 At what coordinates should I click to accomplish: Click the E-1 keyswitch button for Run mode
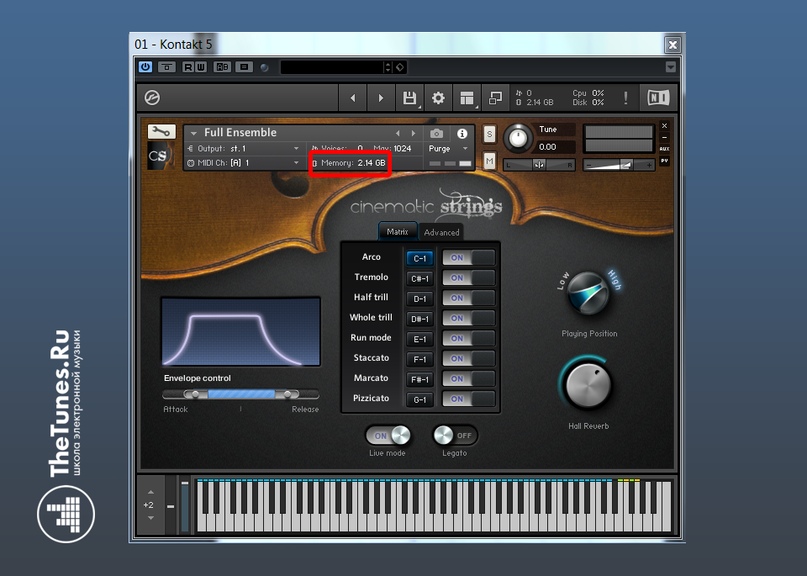[x=419, y=339]
